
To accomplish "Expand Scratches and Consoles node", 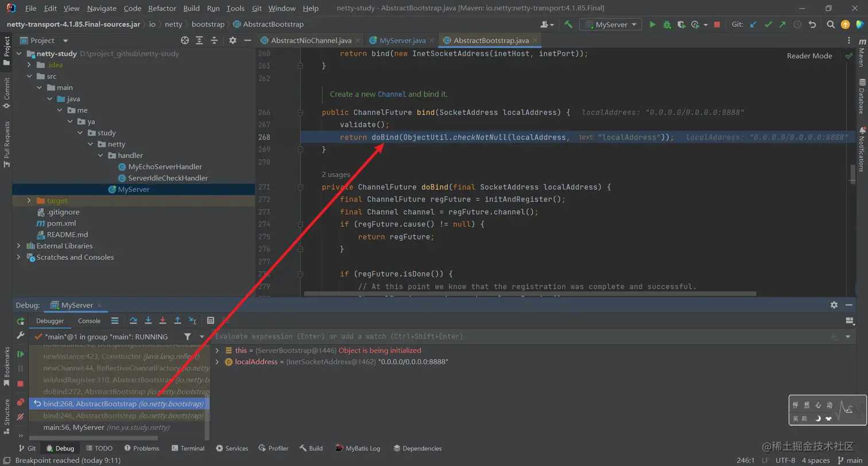I will (19, 257).
